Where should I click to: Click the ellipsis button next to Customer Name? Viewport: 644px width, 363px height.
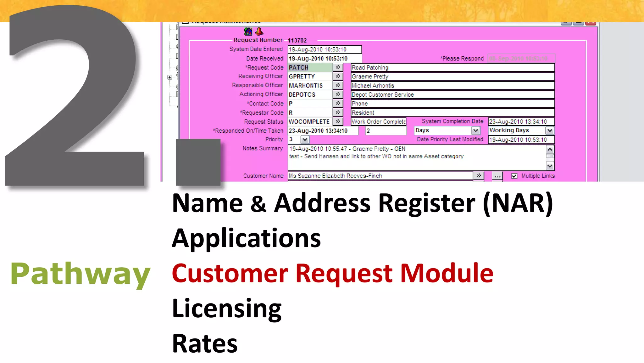(x=497, y=176)
